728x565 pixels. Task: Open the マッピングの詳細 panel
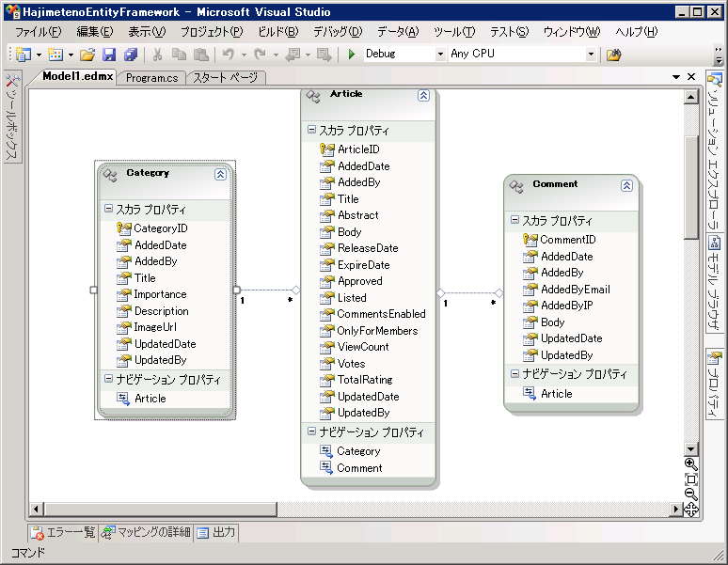point(146,532)
